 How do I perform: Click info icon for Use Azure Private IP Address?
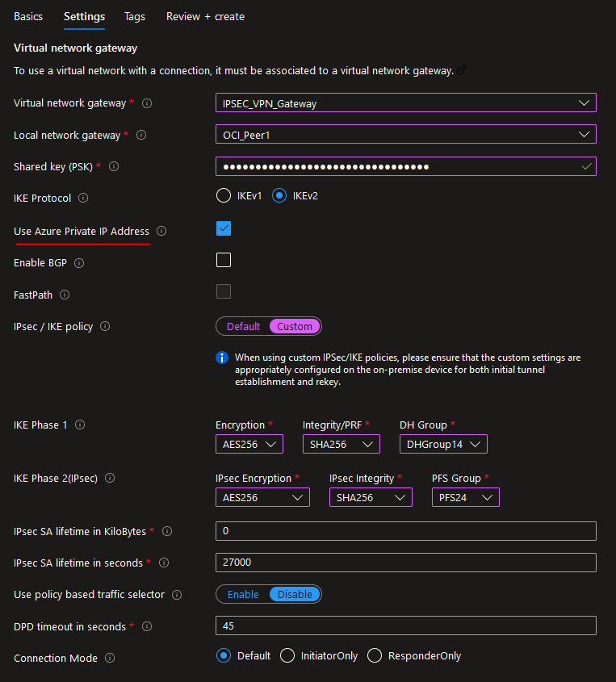(161, 232)
